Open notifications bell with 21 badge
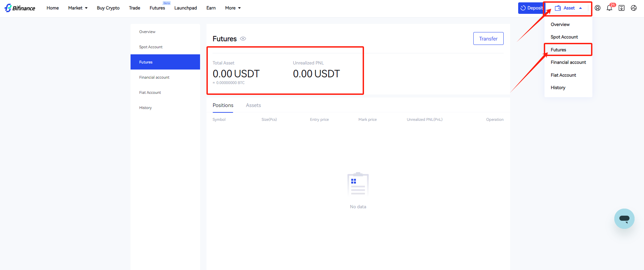The image size is (644, 270). click(x=609, y=8)
